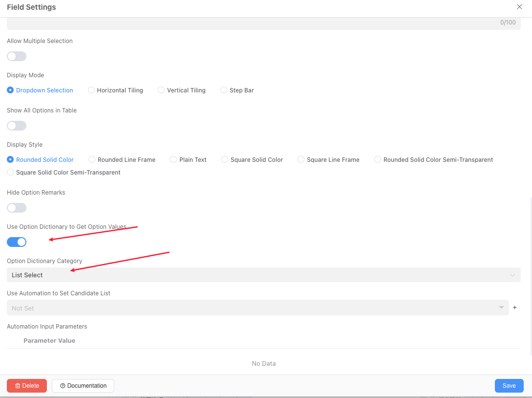Click the red Delete button
The image size is (532, 398).
tap(27, 386)
